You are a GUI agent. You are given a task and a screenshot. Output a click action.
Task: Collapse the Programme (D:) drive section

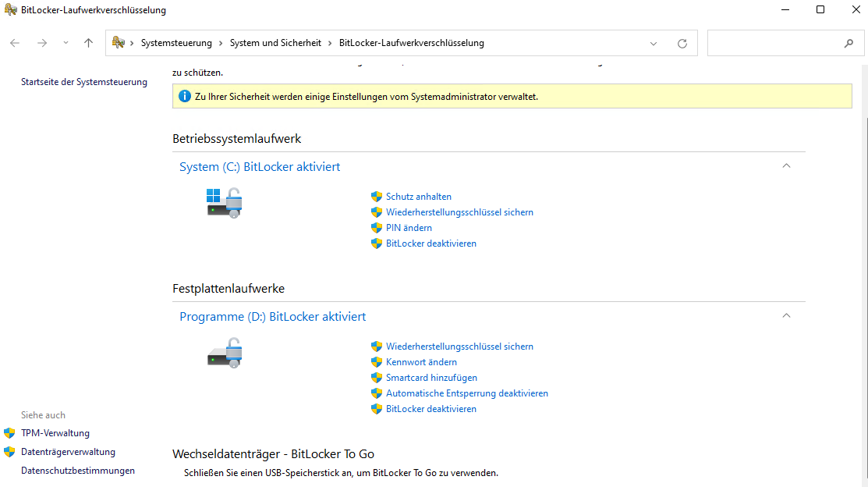(786, 315)
